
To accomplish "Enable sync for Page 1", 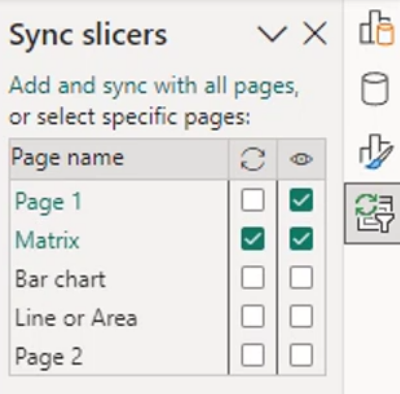I will click(x=253, y=200).
